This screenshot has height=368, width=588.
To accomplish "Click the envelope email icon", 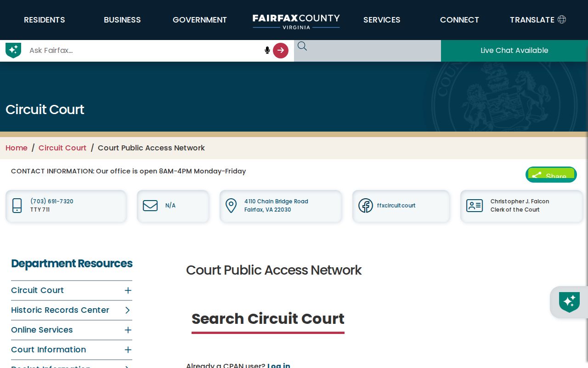I will click(150, 206).
